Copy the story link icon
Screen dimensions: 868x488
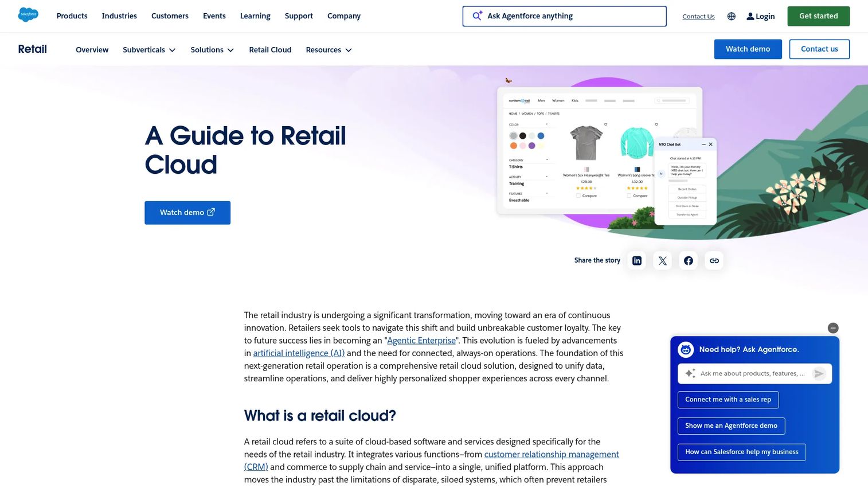point(714,260)
